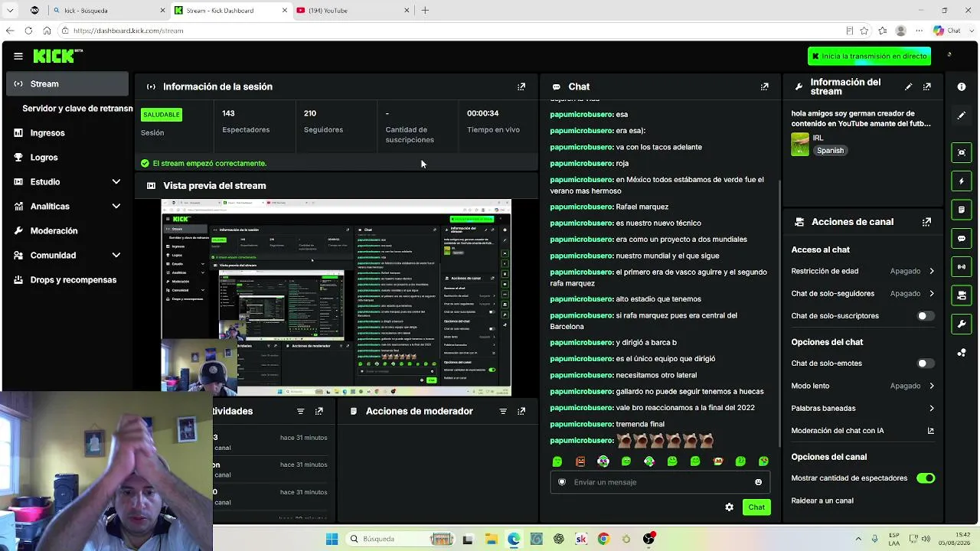
Task: Click the shield icon in the message box
Action: 562,482
